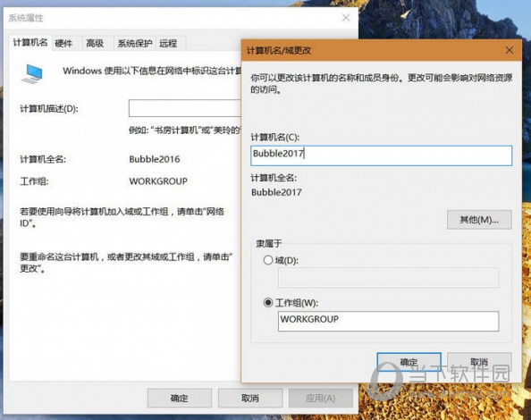Click the 计算机名(C) field containing Bubble2017
Viewport: 531px width, 420px height.
[382, 155]
